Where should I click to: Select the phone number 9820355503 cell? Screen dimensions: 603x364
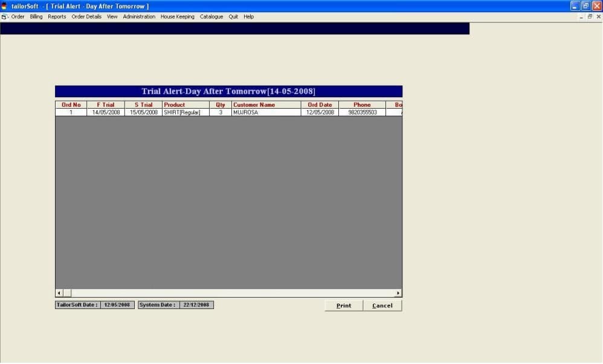(x=362, y=112)
